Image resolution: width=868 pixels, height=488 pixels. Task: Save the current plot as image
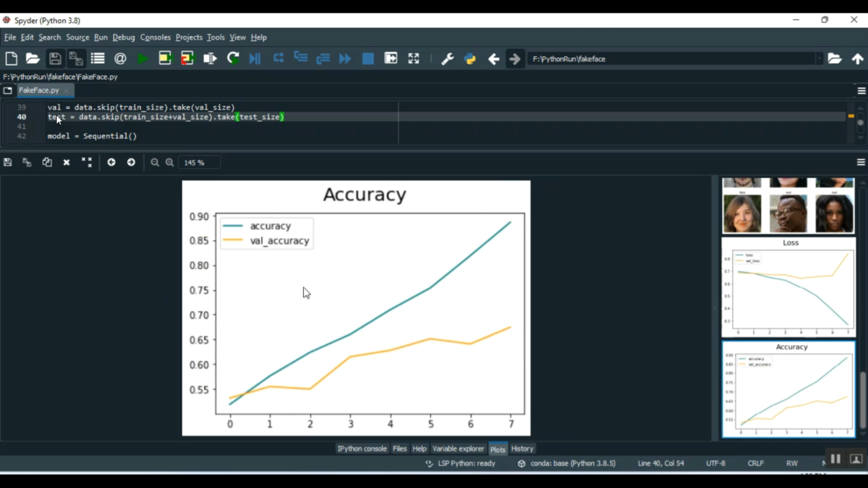click(x=8, y=162)
